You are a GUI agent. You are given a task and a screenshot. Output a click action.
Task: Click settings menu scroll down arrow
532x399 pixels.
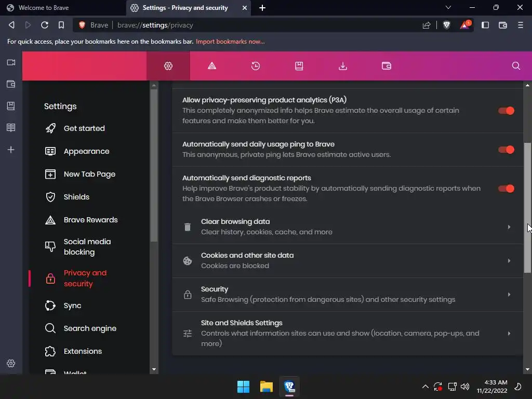click(154, 369)
